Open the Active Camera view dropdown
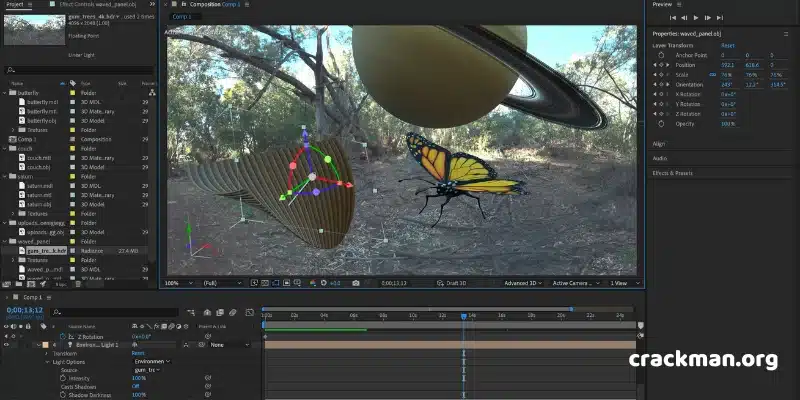800x400 pixels. click(x=576, y=283)
